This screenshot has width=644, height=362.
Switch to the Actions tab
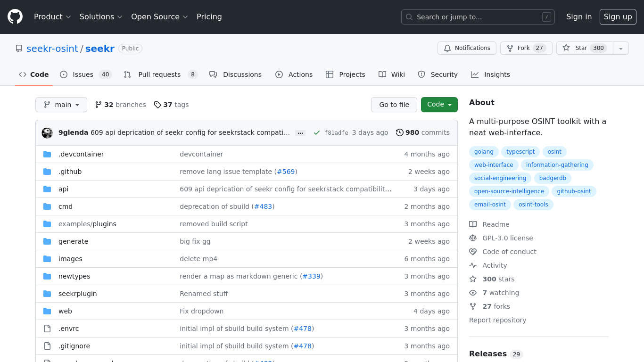click(x=294, y=74)
